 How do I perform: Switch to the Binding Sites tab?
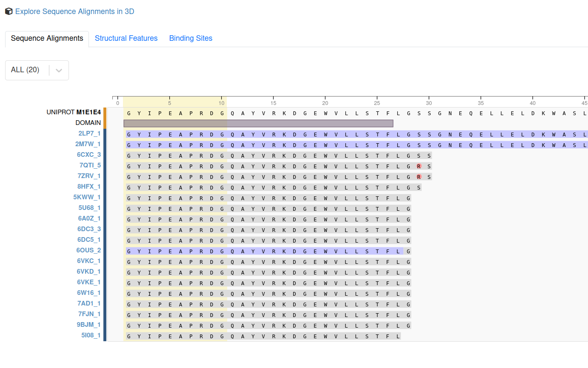coord(191,38)
